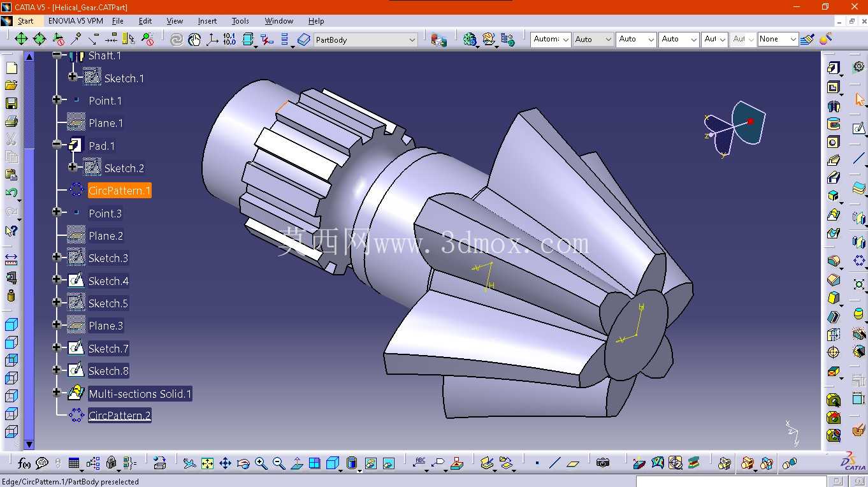Screen dimensions: 868x487
Task: Open the None layer dropdown
Action: [793, 40]
